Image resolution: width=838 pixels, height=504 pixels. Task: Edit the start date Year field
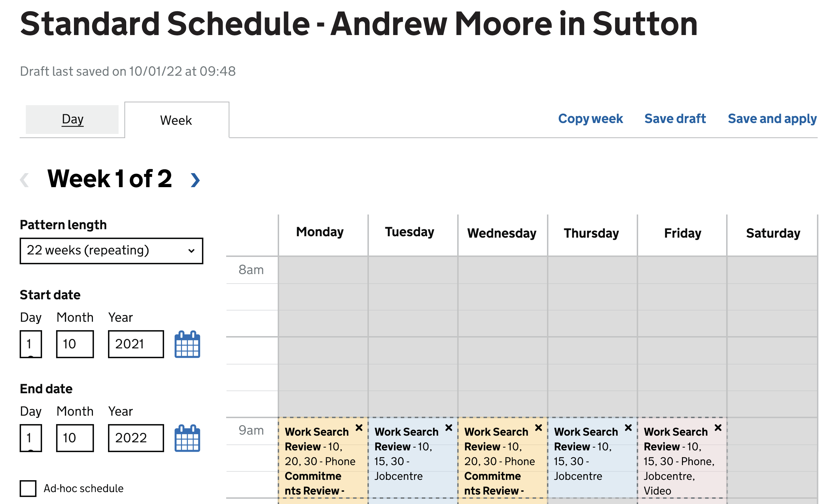[x=136, y=344]
